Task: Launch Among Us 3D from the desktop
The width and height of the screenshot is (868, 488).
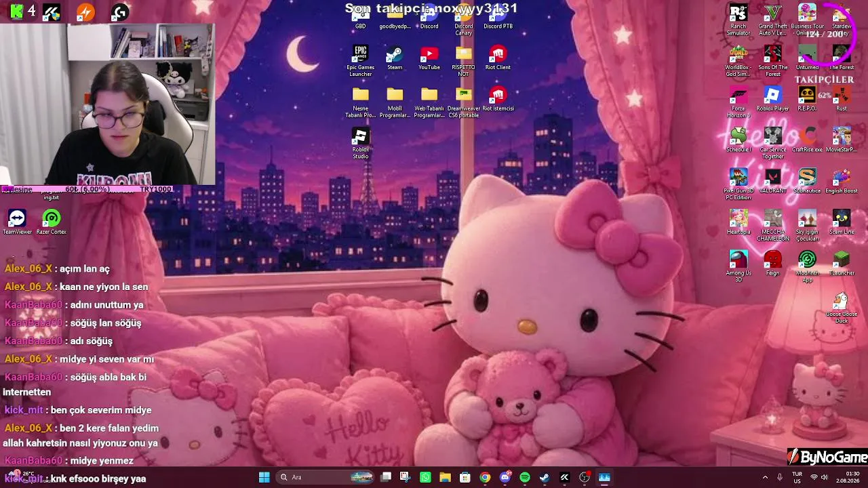Action: (738, 266)
